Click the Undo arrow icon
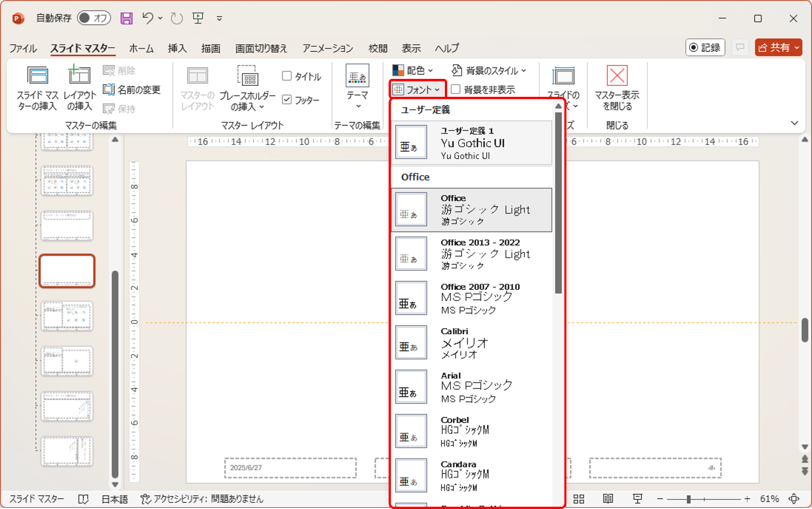Screen dimensions: 812x509 click(x=148, y=18)
